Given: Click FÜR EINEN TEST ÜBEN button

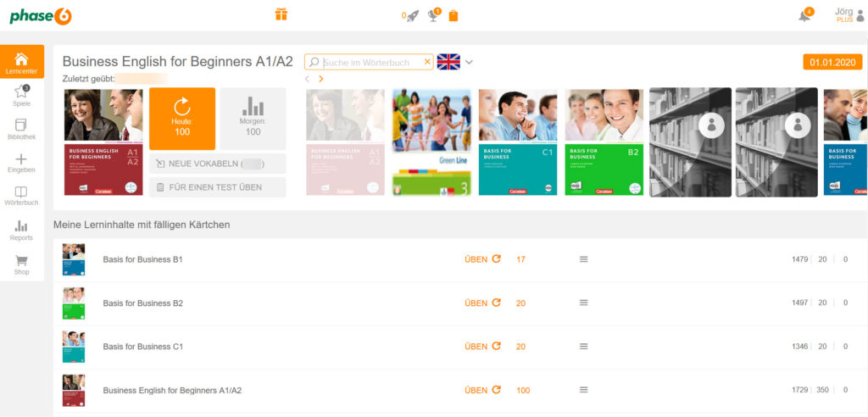Looking at the screenshot, I should pos(218,187).
